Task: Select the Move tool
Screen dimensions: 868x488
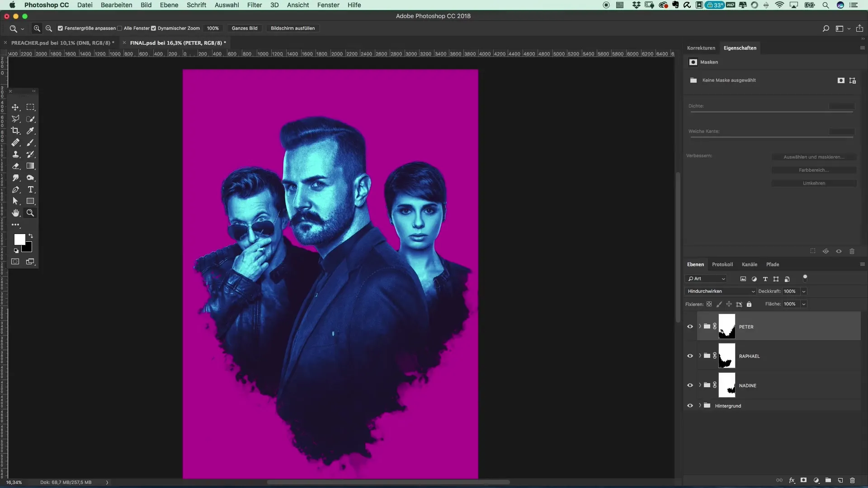Action: point(15,107)
